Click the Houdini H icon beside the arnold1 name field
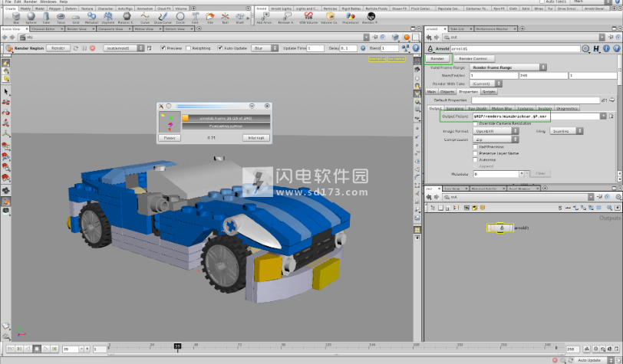This screenshot has height=364, width=623. (596, 48)
